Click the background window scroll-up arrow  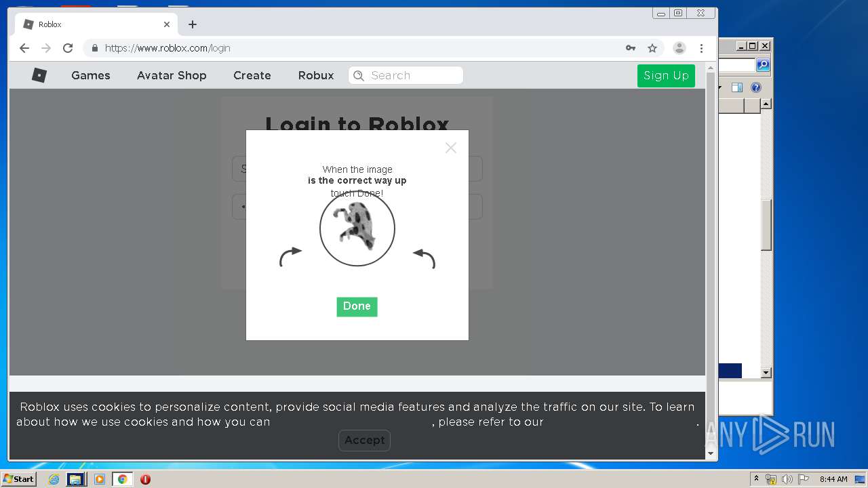766,104
